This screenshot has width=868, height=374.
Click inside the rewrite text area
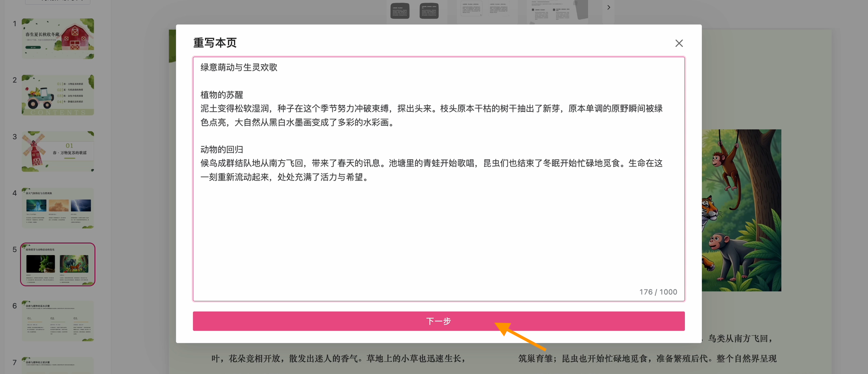438,234
